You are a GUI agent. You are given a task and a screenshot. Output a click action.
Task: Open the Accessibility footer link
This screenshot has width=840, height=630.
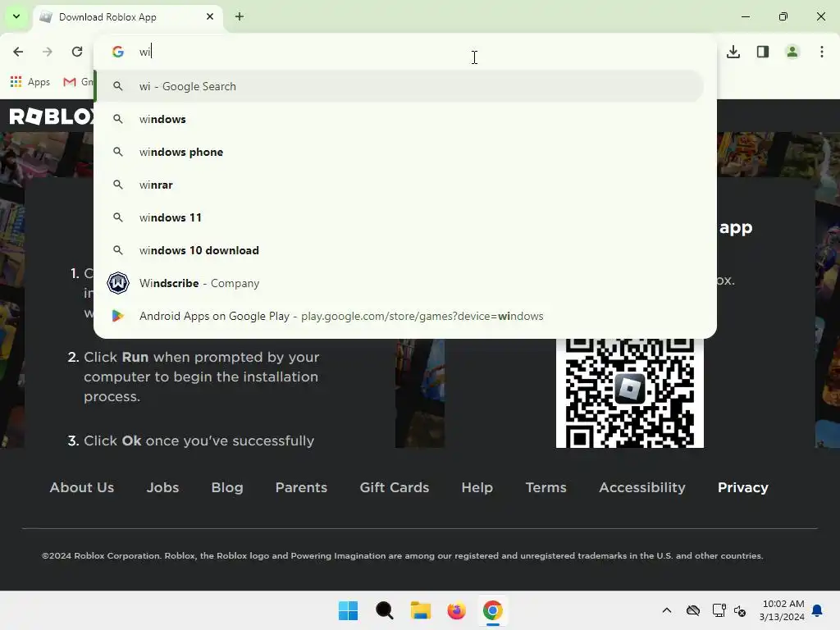[x=642, y=487]
